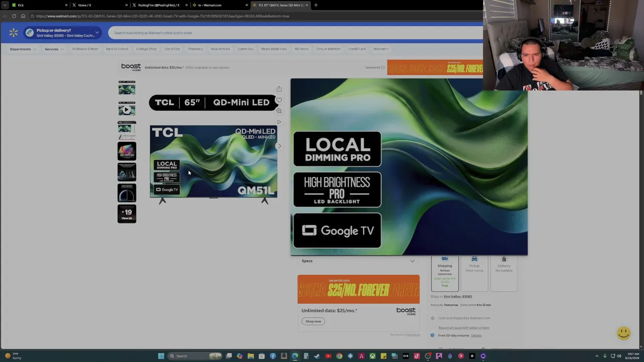Open the New Arrivals nav link
Image resolution: width=644 pixels, height=362 pixels.
point(220,49)
